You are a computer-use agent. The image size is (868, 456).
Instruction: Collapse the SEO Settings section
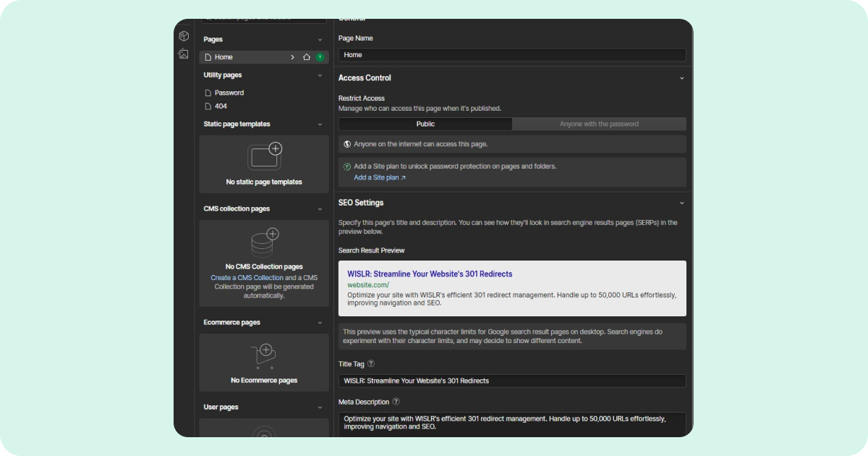click(681, 203)
